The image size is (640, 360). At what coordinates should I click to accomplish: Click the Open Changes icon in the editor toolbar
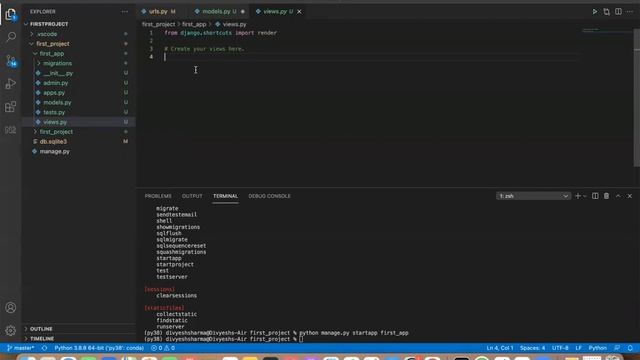607,11
